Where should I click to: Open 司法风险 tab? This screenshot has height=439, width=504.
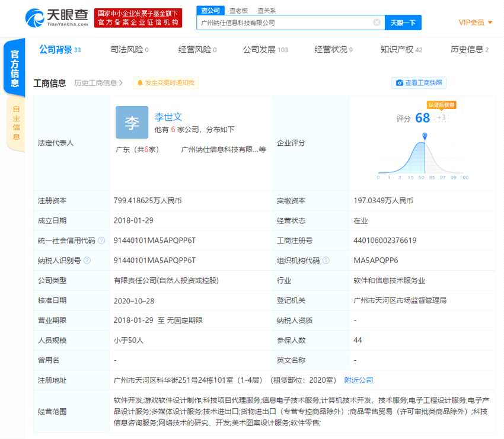[129, 49]
